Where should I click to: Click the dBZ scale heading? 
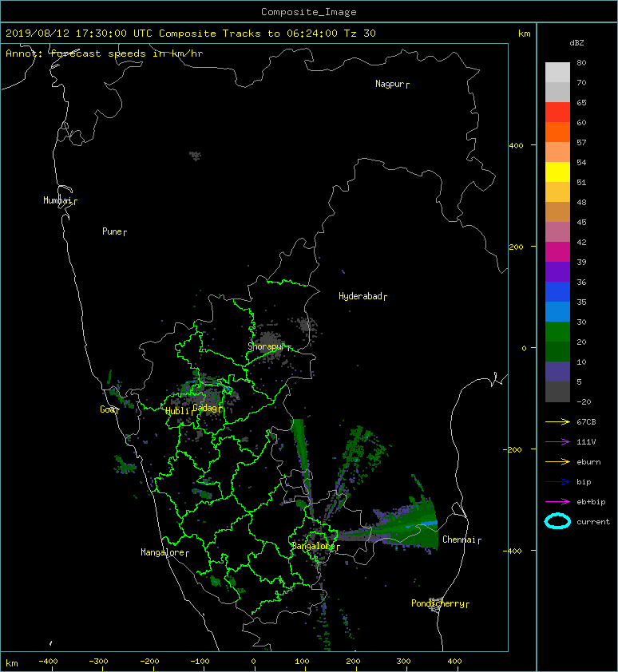point(576,43)
